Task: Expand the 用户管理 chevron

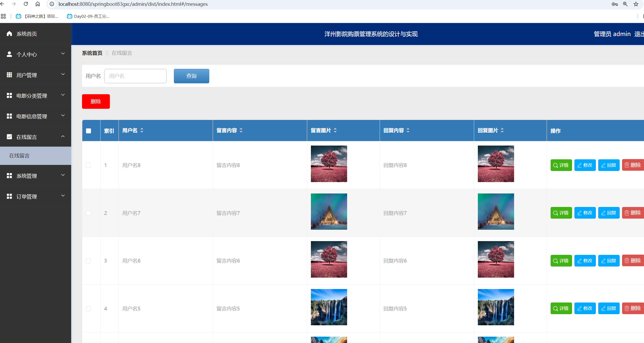Action: click(x=63, y=74)
